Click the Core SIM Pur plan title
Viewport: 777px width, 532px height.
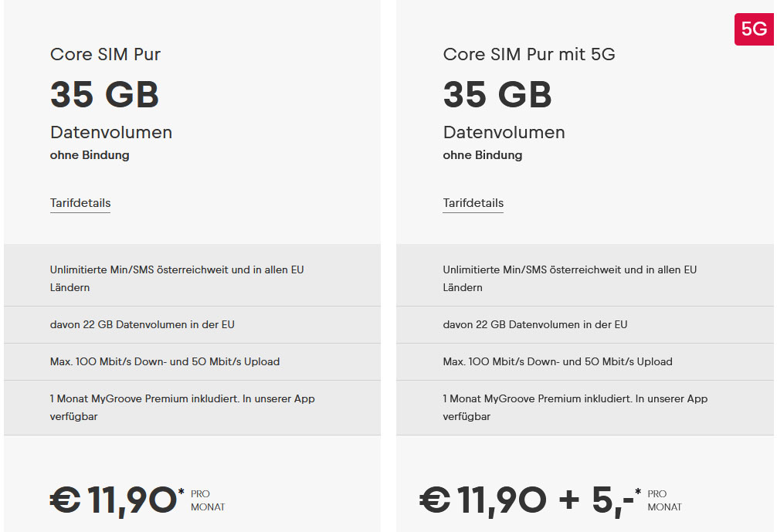pyautogui.click(x=105, y=54)
